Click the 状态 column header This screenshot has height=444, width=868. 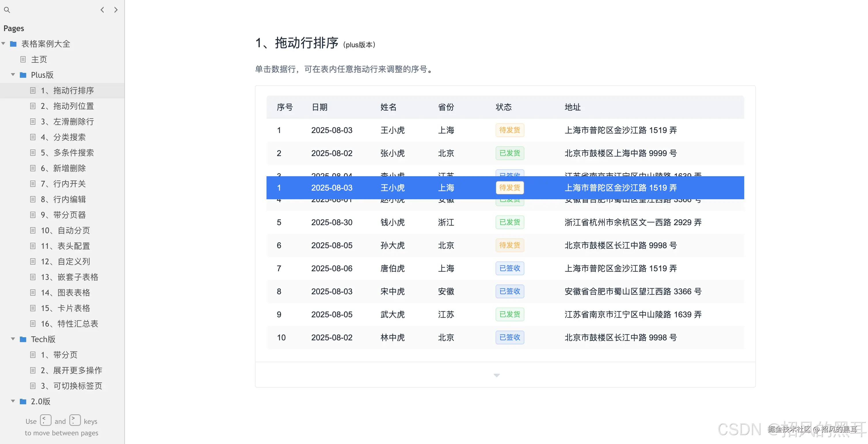[503, 107]
